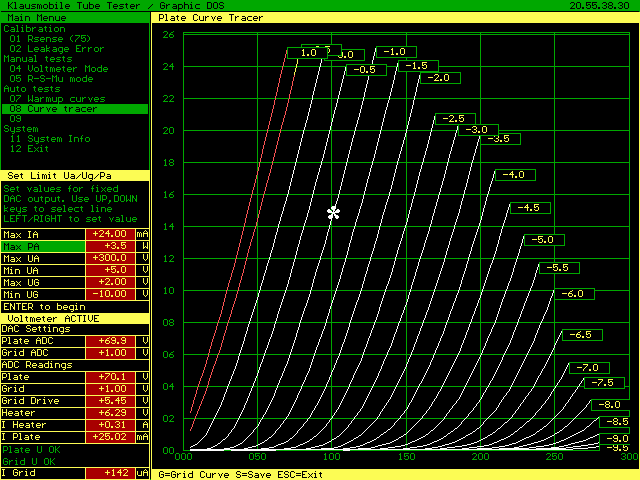Click the Grid U OK status

click(29, 462)
